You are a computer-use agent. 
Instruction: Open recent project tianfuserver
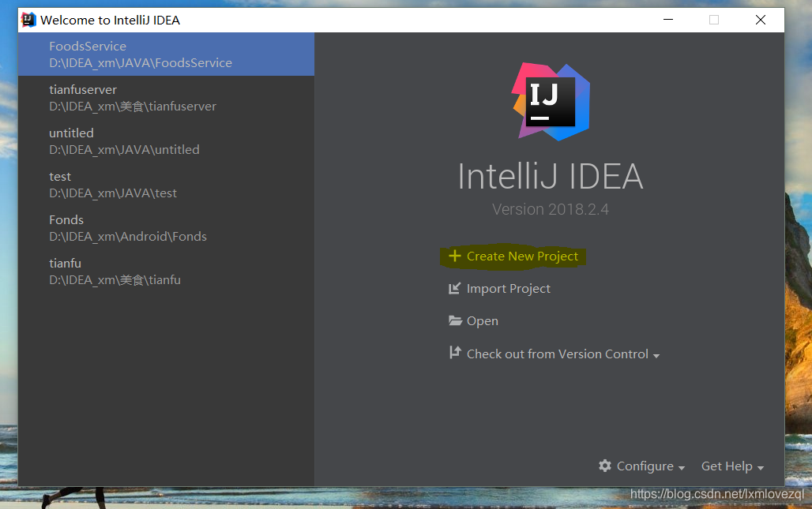(166, 98)
